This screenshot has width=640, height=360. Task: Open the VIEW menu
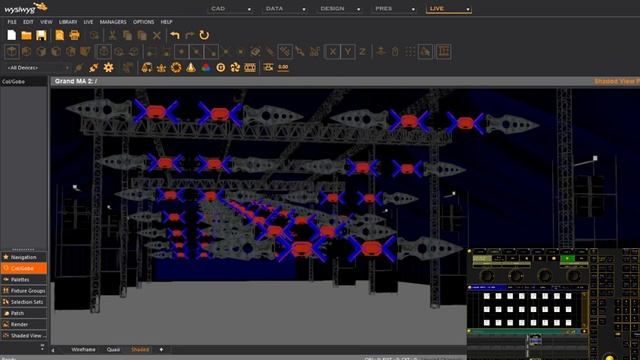tap(46, 22)
